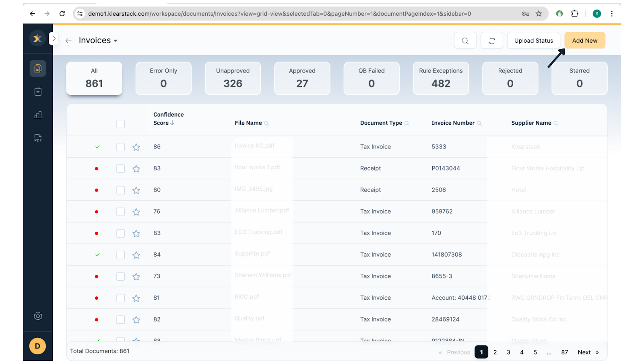Reload the browser page

click(x=62, y=14)
